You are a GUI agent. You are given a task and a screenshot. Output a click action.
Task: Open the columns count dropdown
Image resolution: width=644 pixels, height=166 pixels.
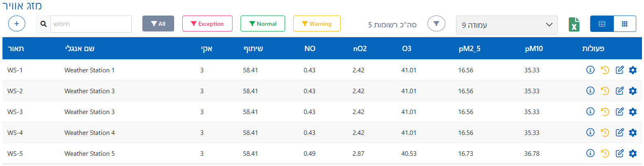coord(507,25)
